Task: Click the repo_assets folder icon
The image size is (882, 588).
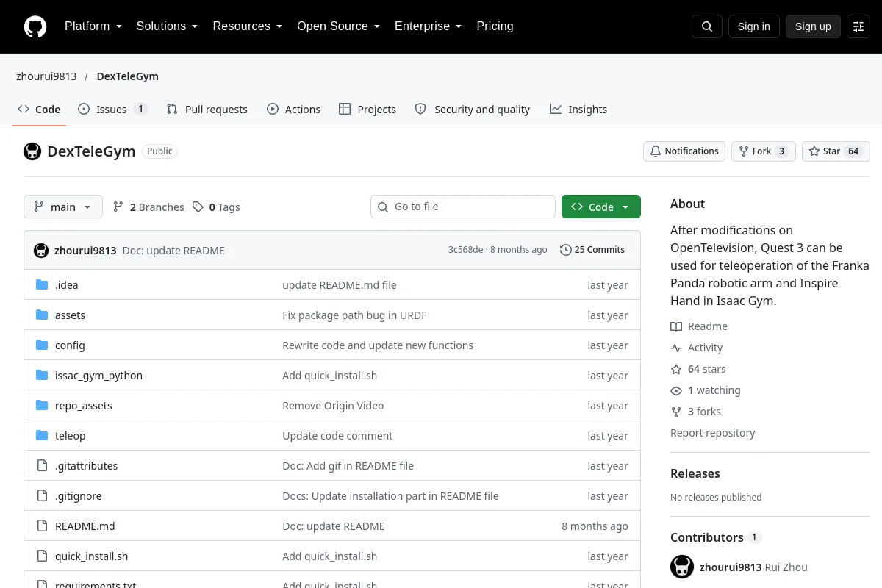Action: (x=42, y=406)
